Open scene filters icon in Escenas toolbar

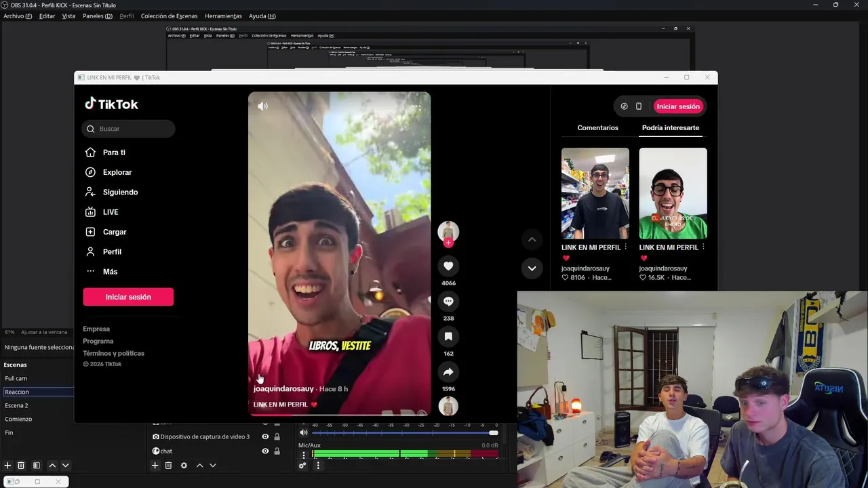(37, 466)
